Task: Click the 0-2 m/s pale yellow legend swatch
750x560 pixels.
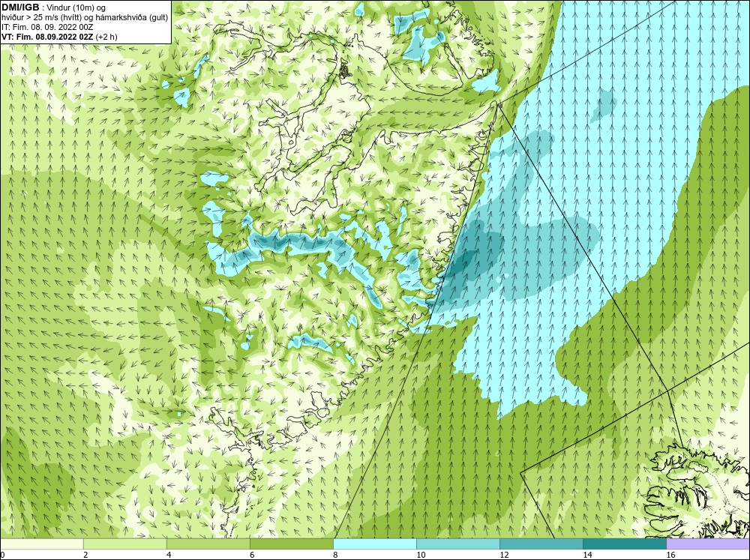Action: point(41,544)
